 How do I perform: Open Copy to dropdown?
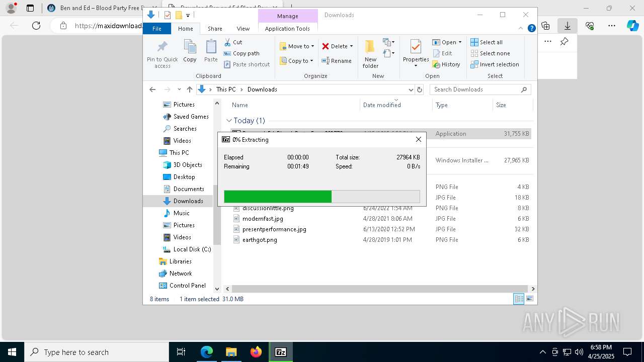[x=297, y=61]
